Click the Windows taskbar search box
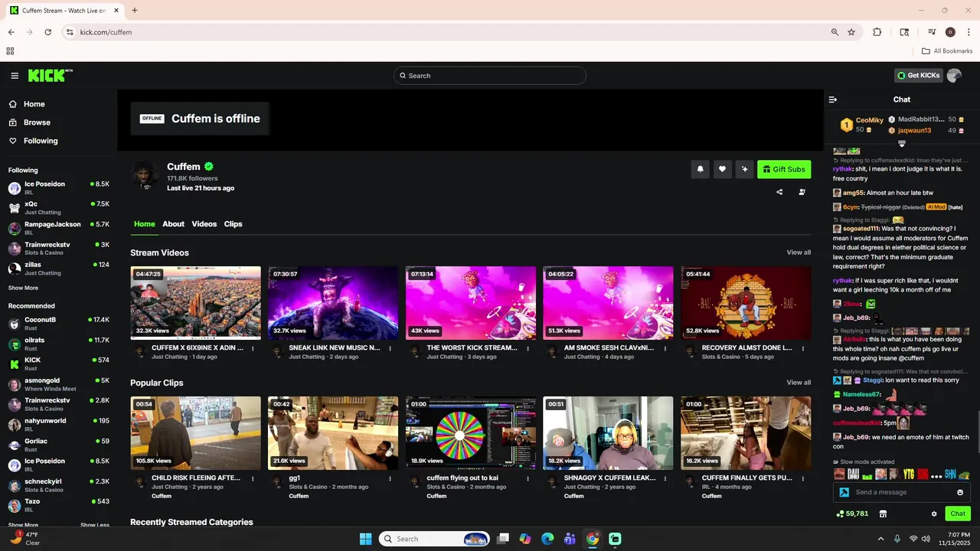Image resolution: width=980 pixels, height=551 pixels. (x=434, y=539)
